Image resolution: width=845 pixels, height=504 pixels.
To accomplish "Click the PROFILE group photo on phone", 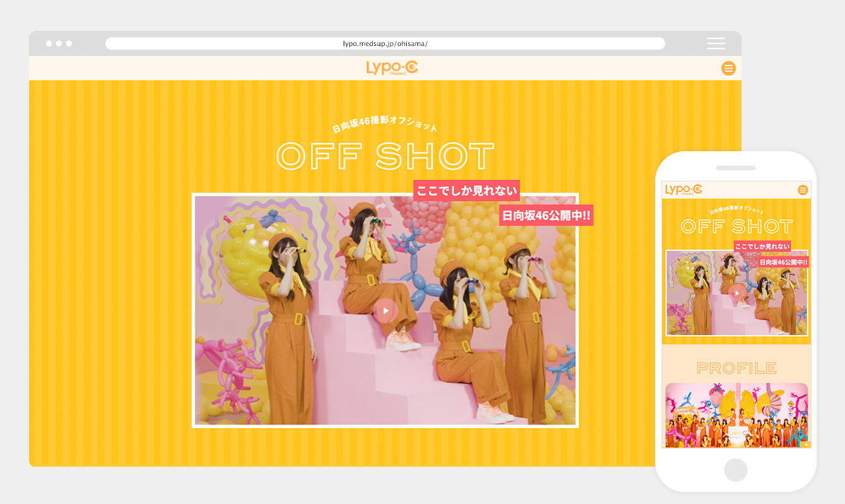I will click(x=737, y=415).
